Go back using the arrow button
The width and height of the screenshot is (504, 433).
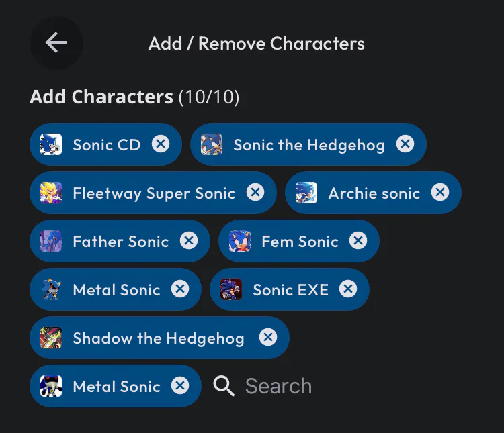56,42
